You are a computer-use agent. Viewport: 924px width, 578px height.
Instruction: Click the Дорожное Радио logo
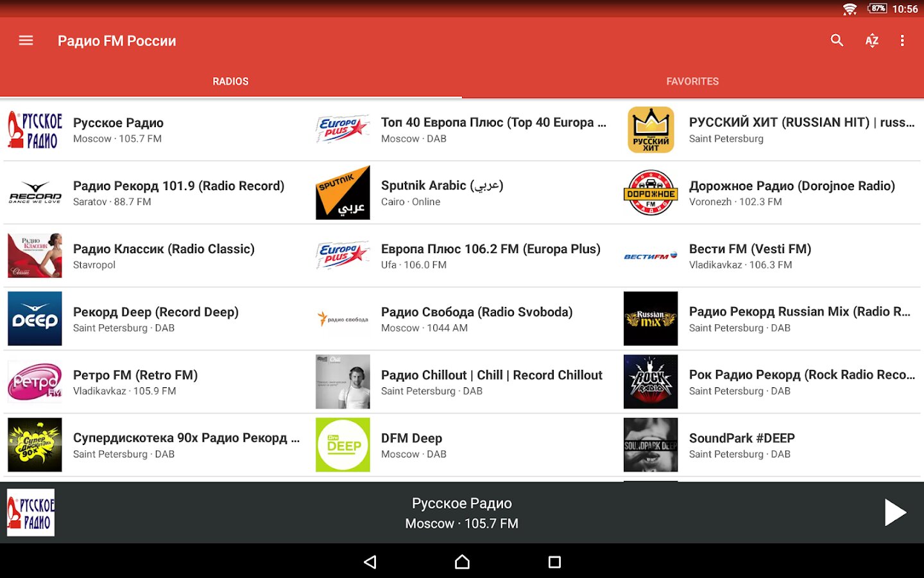coord(651,193)
